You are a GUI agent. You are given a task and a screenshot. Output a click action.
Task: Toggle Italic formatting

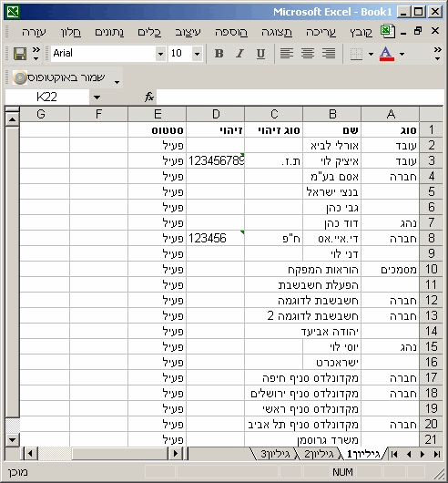pos(239,54)
